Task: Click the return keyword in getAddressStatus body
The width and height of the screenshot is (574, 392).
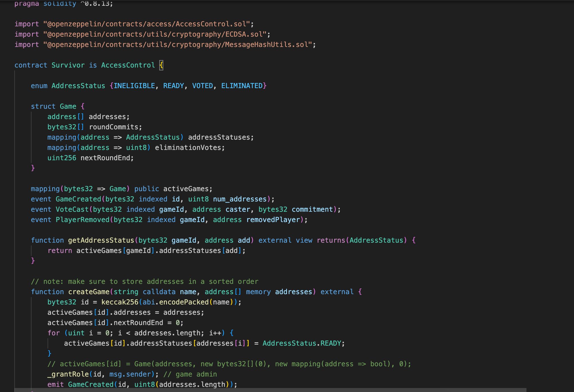Action: pyautogui.click(x=60, y=251)
